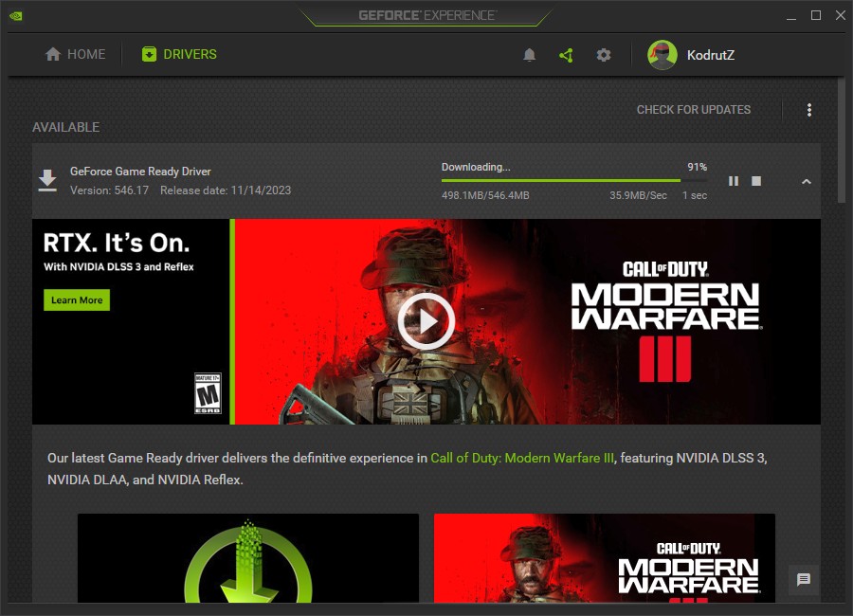The height and width of the screenshot is (616, 853).
Task: Open the notifications bell
Action: click(529, 55)
